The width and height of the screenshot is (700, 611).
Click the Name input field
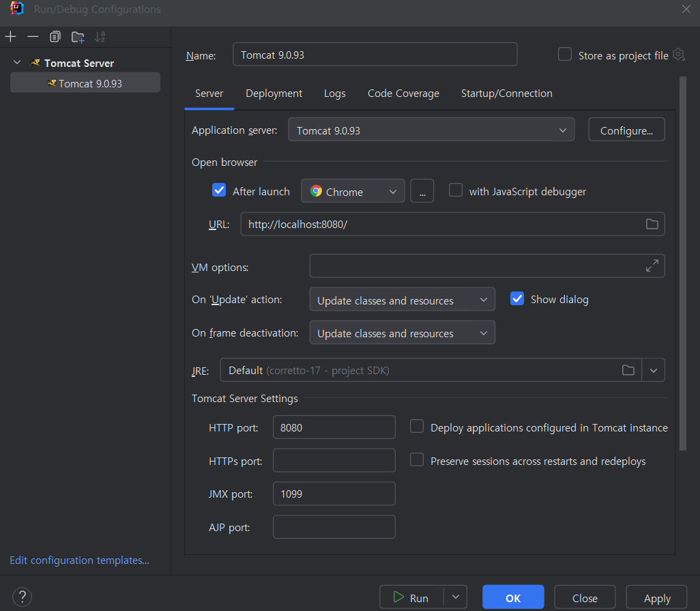coord(375,55)
